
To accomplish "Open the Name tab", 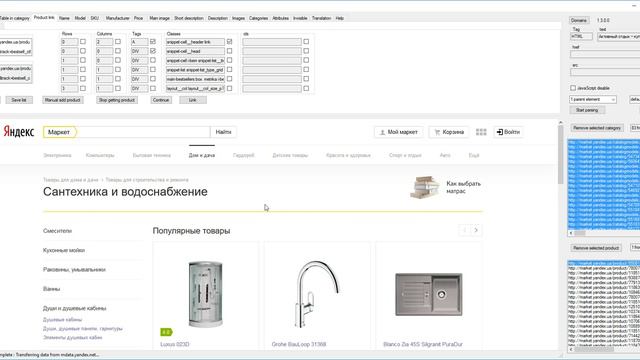I will coord(64,18).
